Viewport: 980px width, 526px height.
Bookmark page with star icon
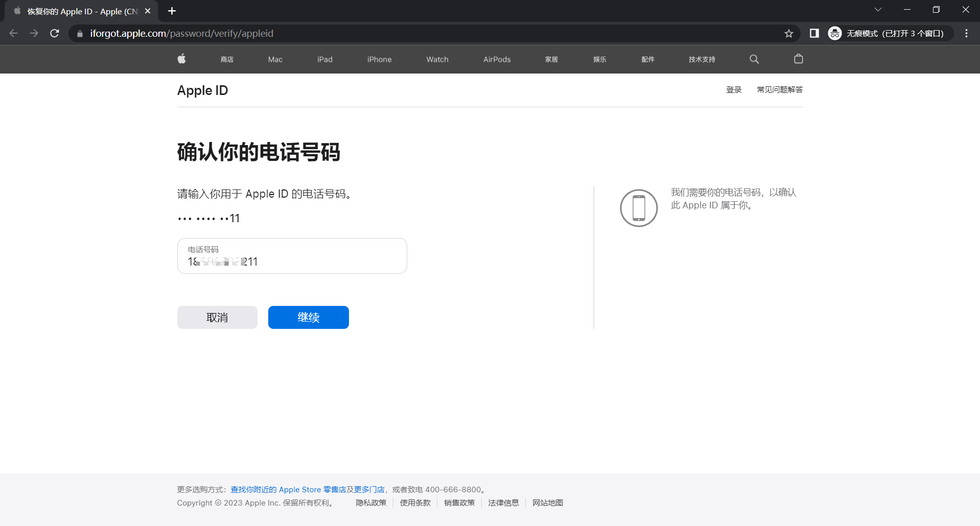point(789,33)
